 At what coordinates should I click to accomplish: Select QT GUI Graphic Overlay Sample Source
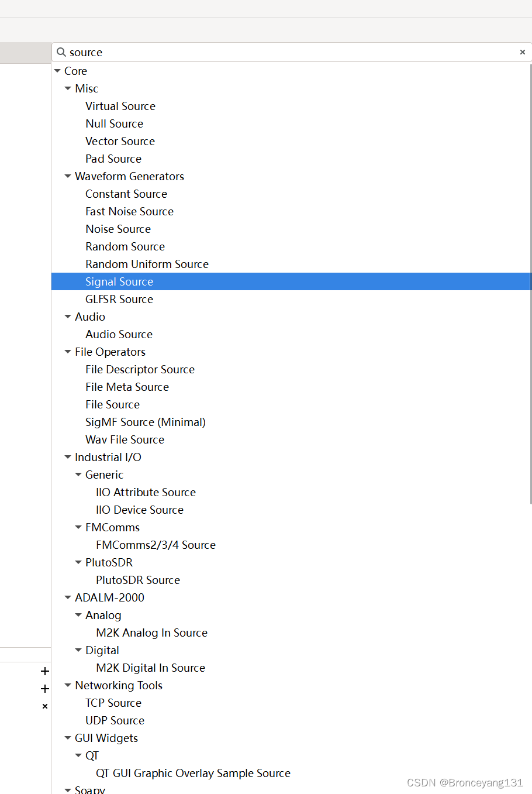[x=194, y=773]
